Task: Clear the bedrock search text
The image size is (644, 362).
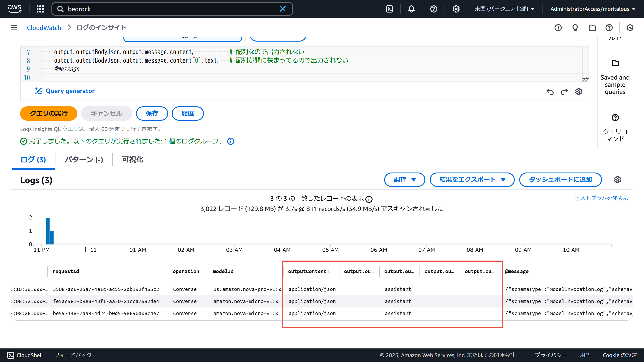Action: tap(282, 9)
